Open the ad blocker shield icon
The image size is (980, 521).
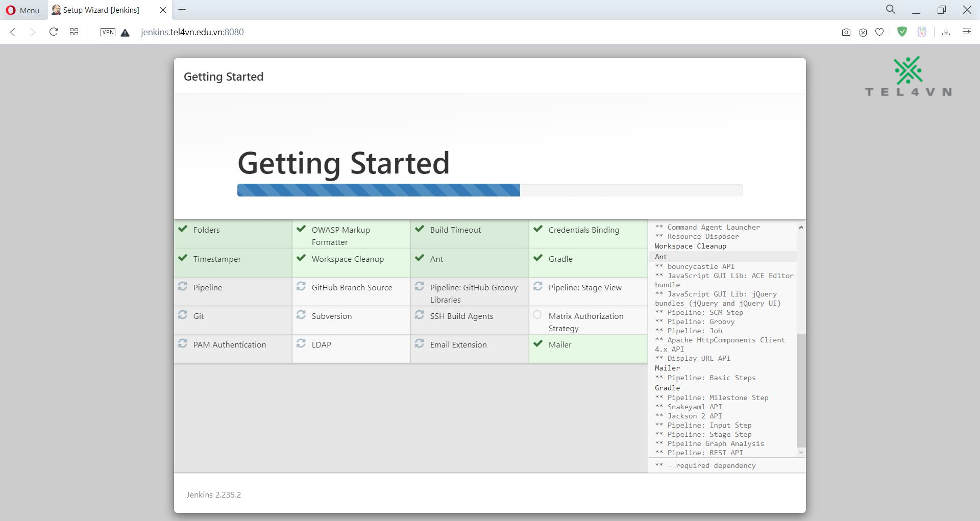(863, 33)
